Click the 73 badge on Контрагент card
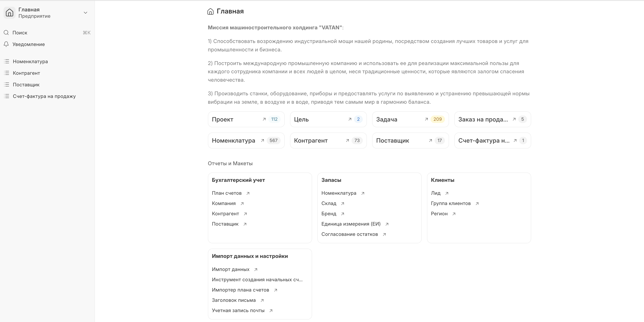The image size is (644, 322). 357,141
